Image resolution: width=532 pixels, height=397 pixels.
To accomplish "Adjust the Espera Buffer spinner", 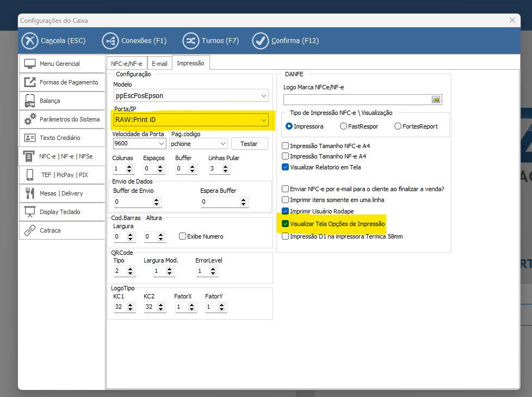I will [243, 201].
